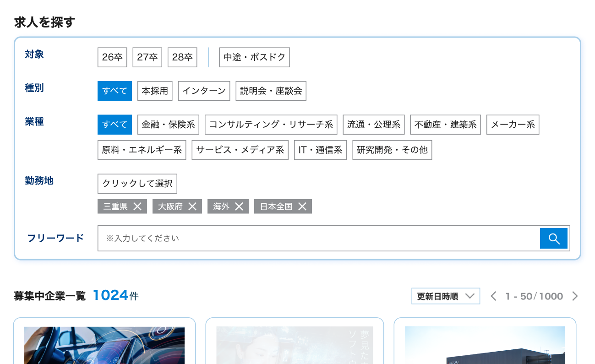The width and height of the screenshot is (595, 364).
Task: Select 説明会・座談会 category
Action: point(271,91)
